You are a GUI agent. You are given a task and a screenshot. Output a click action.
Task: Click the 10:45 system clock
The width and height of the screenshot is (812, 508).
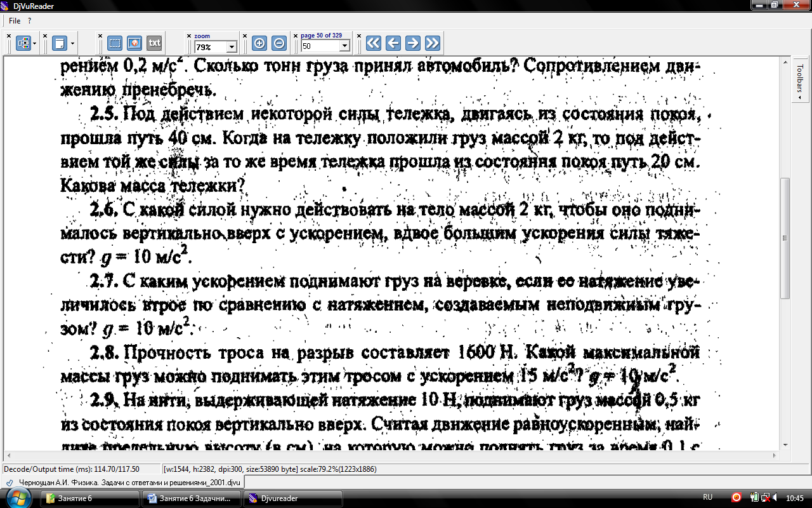click(x=795, y=497)
